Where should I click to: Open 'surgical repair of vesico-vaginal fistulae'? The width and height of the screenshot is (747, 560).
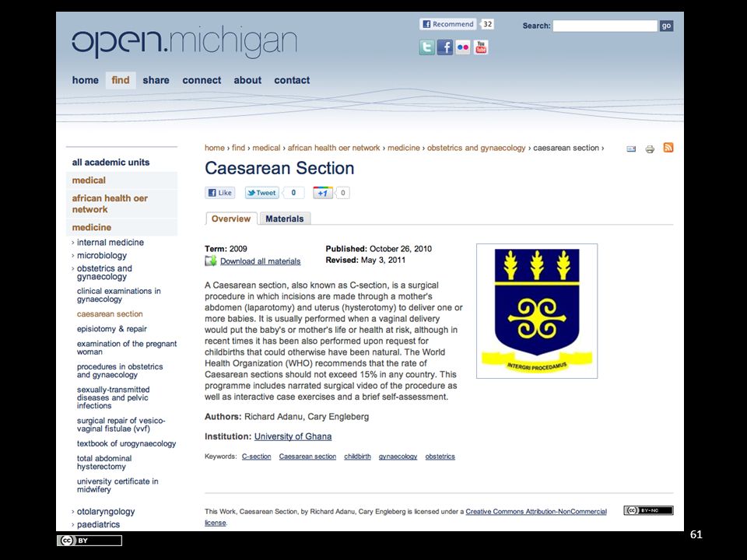[x=121, y=425]
